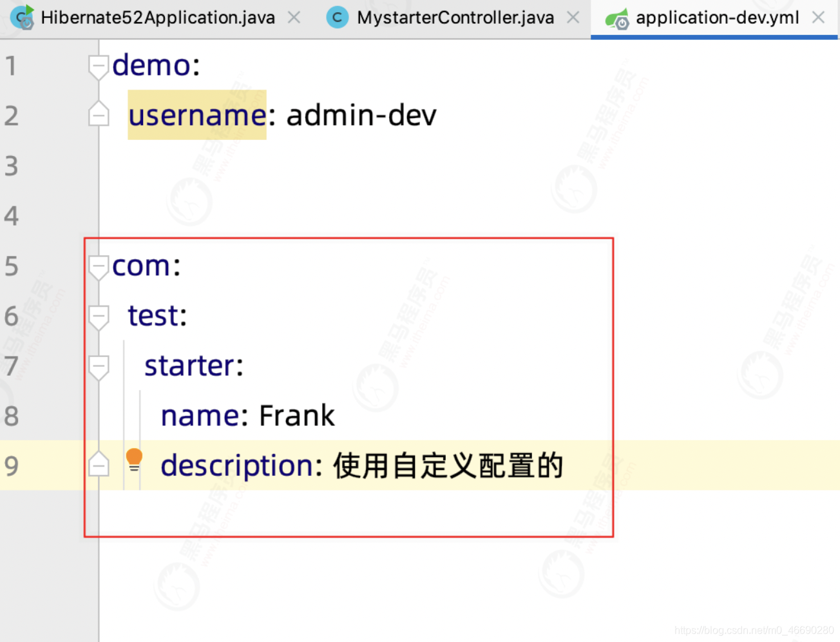Collapse the test block fold marker

pyautogui.click(x=99, y=318)
